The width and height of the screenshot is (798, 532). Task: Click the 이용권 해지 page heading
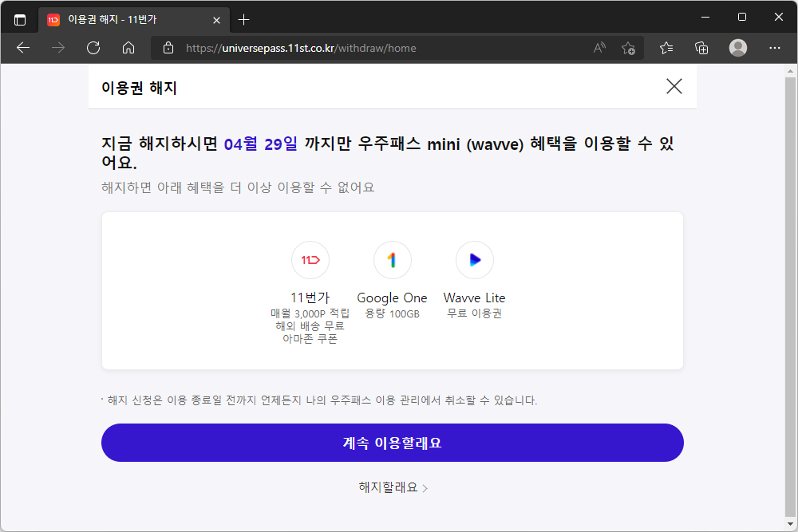pyautogui.click(x=139, y=88)
